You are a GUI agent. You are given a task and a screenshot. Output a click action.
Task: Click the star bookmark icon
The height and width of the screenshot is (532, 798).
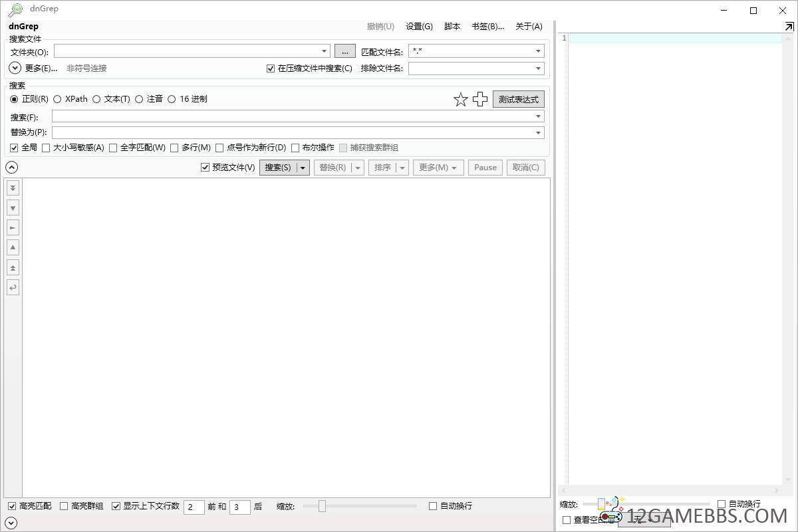click(x=461, y=100)
